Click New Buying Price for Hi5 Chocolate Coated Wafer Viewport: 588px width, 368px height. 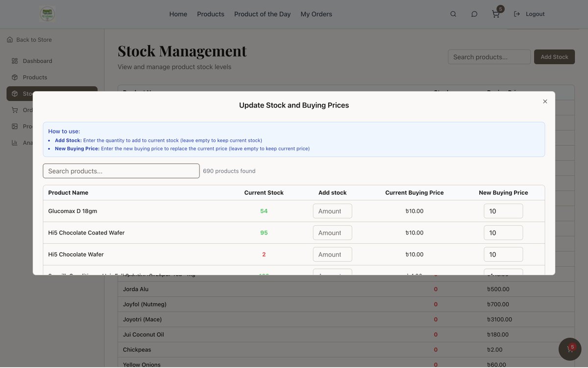coord(503,233)
